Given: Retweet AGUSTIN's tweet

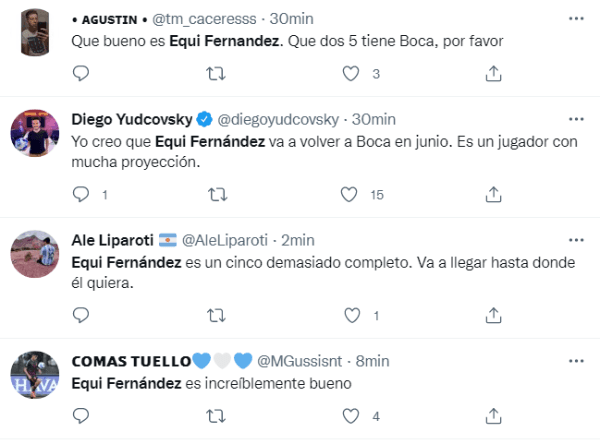Looking at the screenshot, I should [214, 73].
